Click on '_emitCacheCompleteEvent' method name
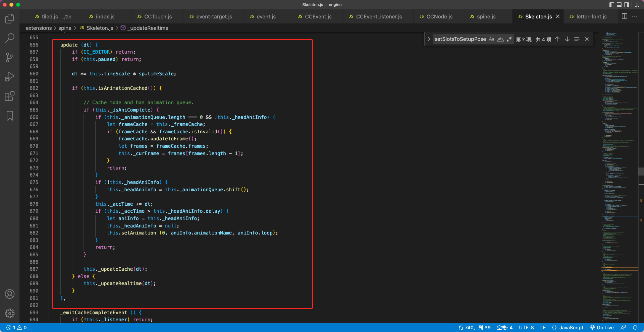The image size is (644, 332). (x=94, y=313)
